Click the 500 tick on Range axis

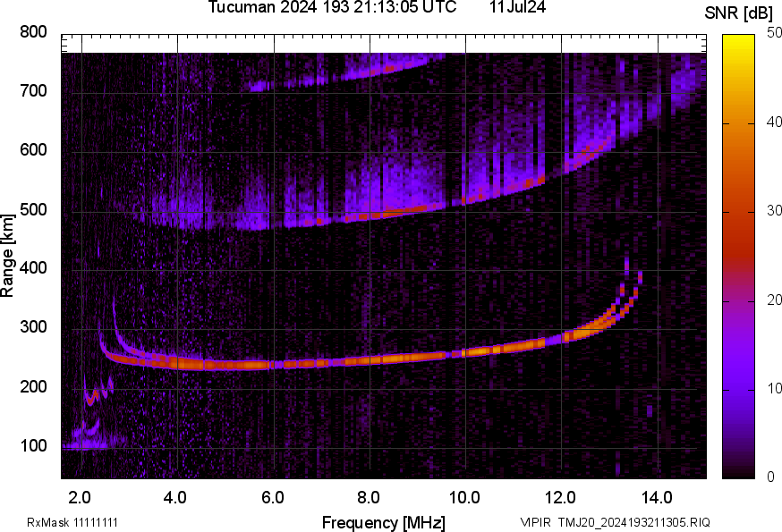pyautogui.click(x=34, y=211)
